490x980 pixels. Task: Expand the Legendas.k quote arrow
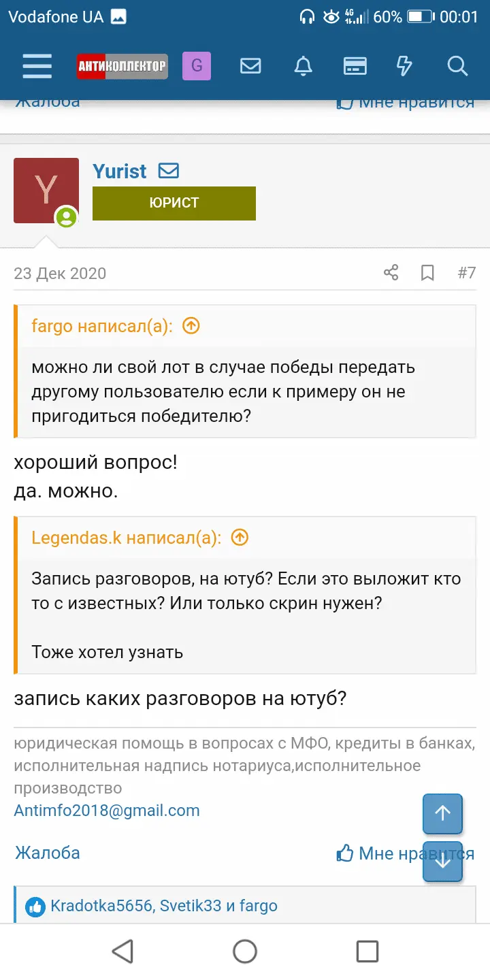(240, 538)
